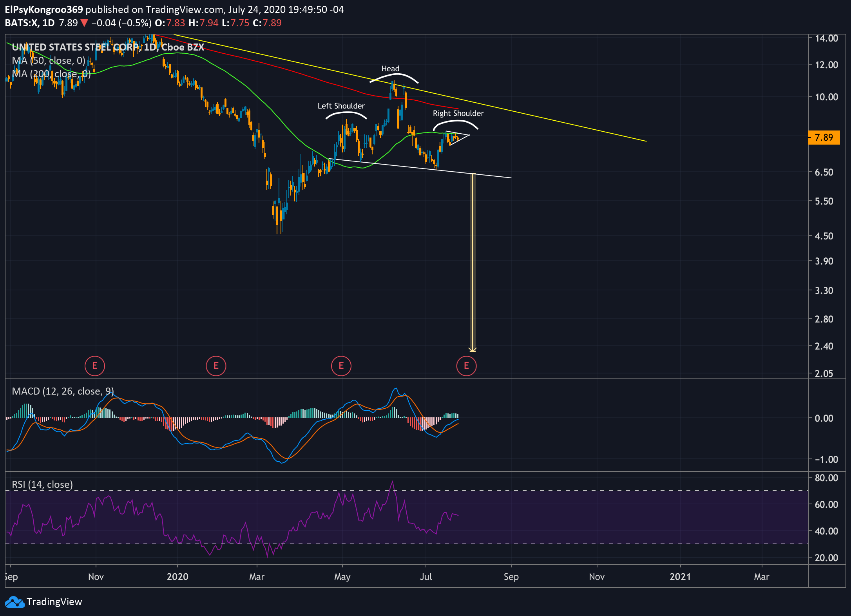The height and width of the screenshot is (616, 851).
Task: Click the TradingView brand text
Action: pos(54,602)
